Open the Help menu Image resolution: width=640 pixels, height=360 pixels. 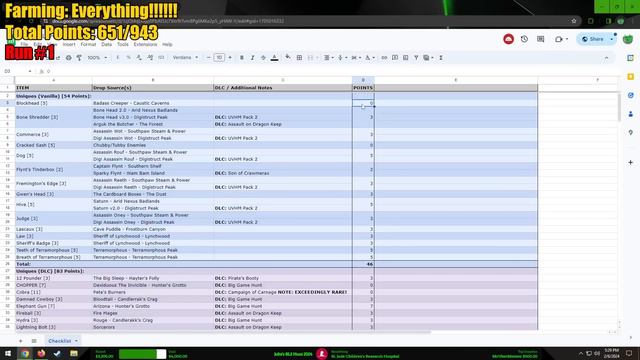[x=167, y=44]
